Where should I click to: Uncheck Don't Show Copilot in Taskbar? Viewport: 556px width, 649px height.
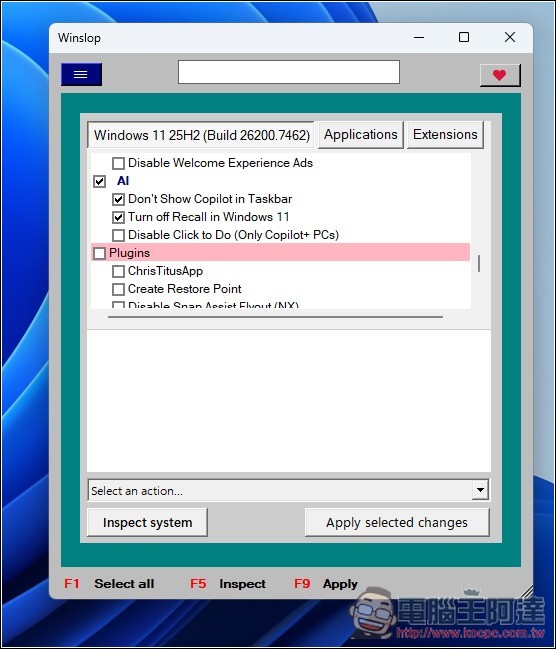pos(118,199)
